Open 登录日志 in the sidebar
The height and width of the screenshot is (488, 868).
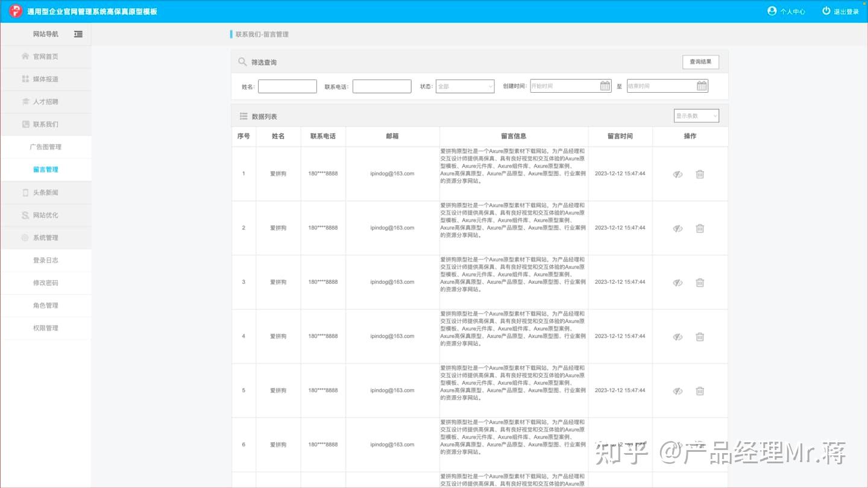pyautogui.click(x=46, y=260)
